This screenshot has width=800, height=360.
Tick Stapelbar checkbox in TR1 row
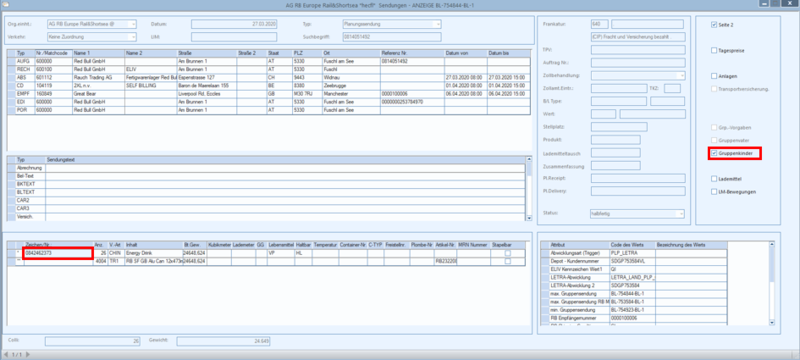tap(507, 261)
